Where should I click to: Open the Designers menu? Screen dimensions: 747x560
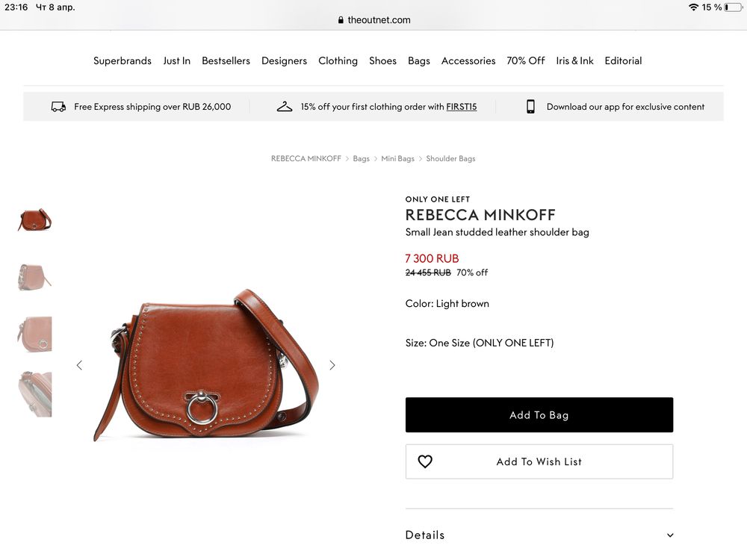click(284, 60)
